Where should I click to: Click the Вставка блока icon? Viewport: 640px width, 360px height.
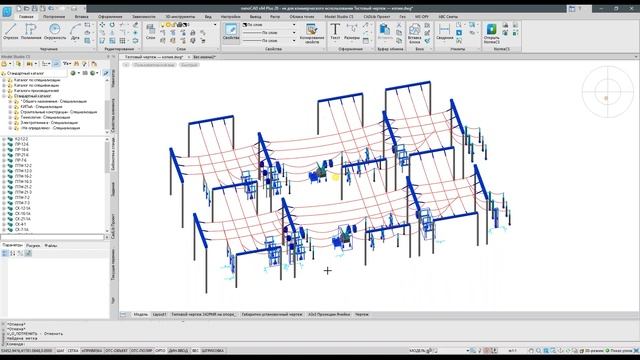click(x=415, y=33)
